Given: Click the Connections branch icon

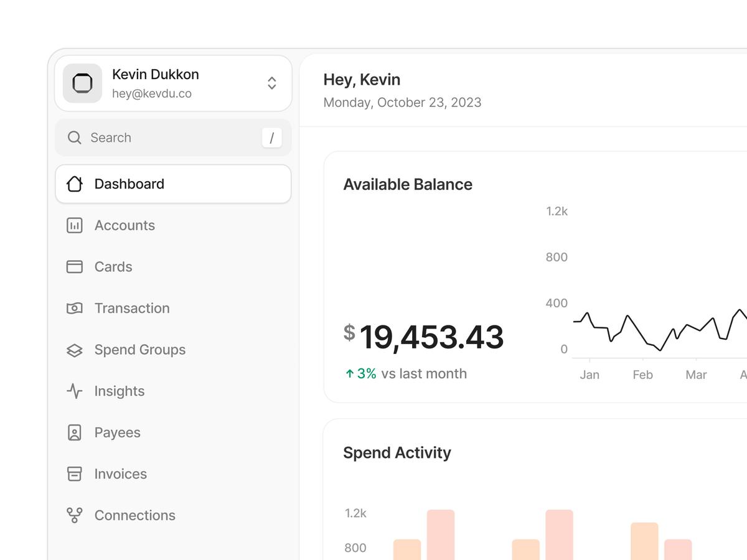Looking at the screenshot, I should (75, 515).
